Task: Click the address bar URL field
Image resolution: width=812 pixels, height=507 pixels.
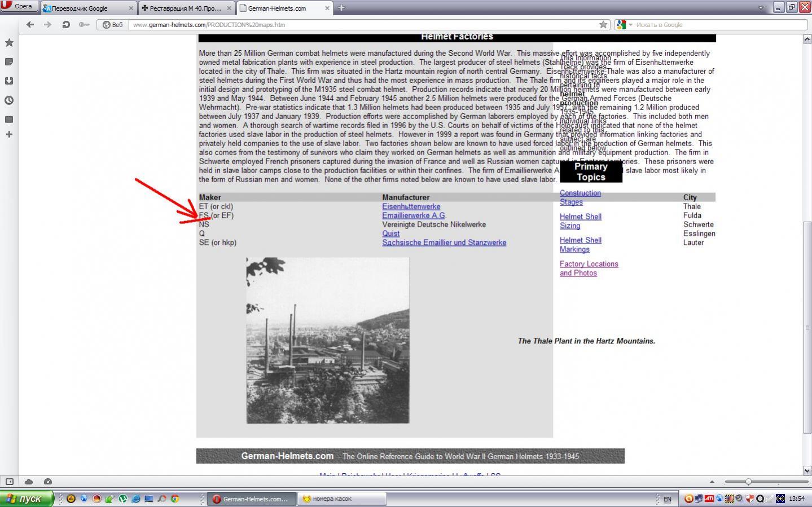Action: click(x=364, y=25)
